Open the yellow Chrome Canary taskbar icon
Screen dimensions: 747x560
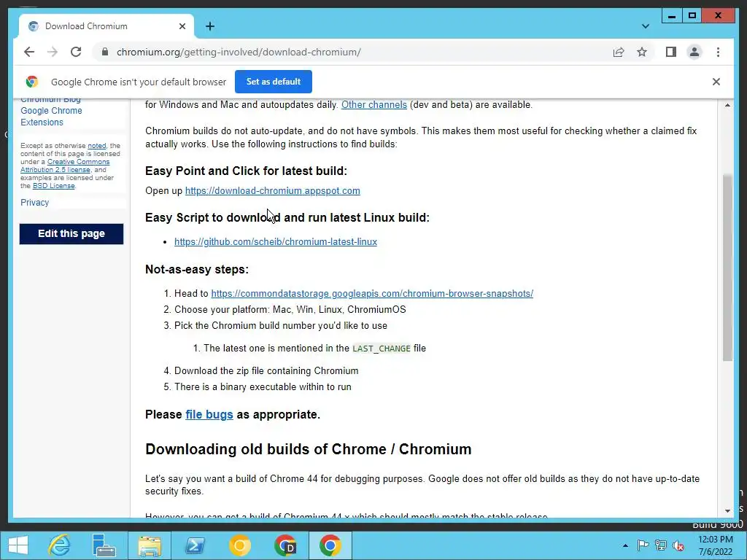[x=239, y=545]
